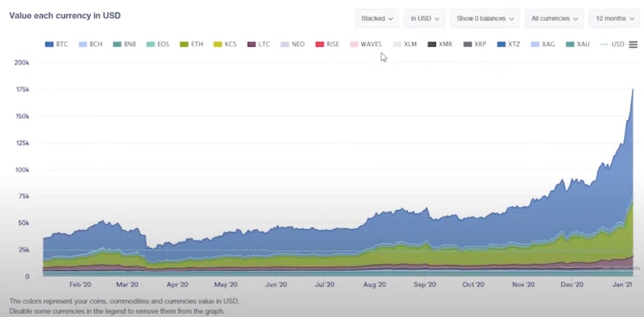Click the XRP grey legend icon

(x=467, y=44)
